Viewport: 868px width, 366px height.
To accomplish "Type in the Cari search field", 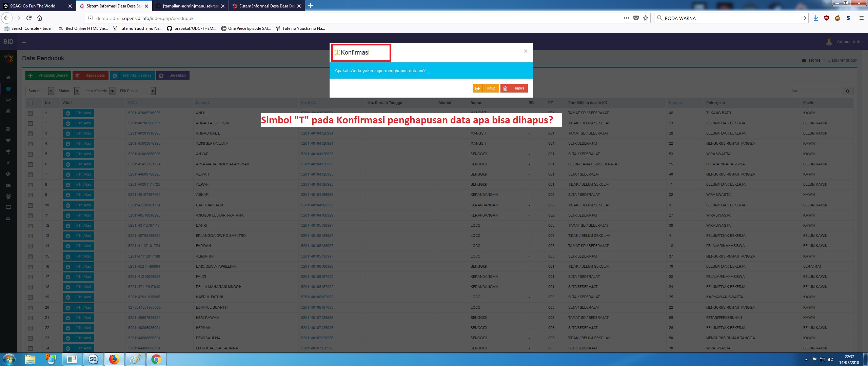I will tap(814, 91).
